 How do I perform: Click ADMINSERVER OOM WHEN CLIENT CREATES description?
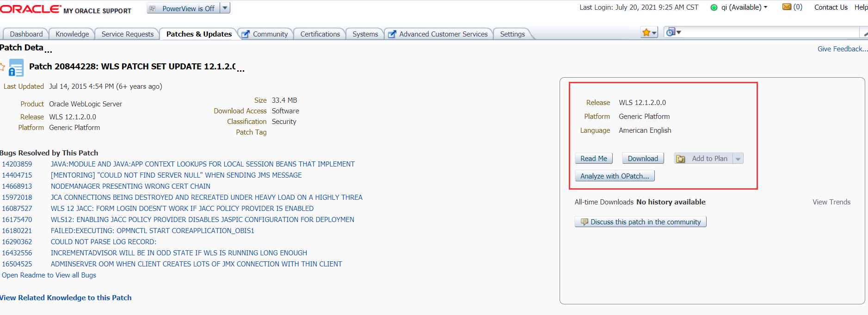point(197,264)
